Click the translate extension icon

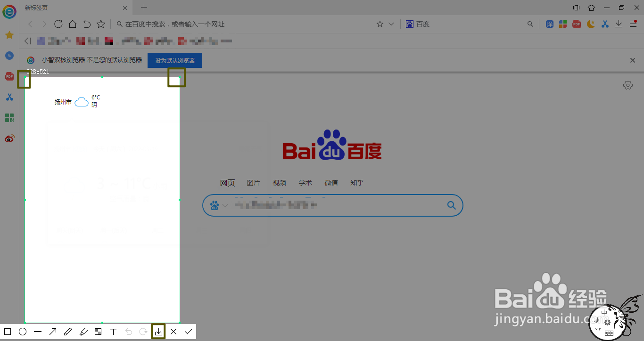550,24
